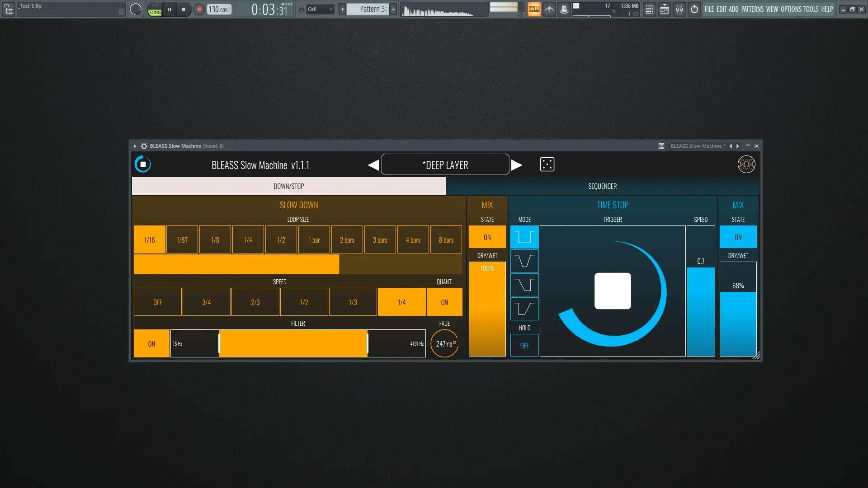The image size is (868, 488).
Task: Toggle the Slow Down filter ON button
Action: (x=151, y=344)
